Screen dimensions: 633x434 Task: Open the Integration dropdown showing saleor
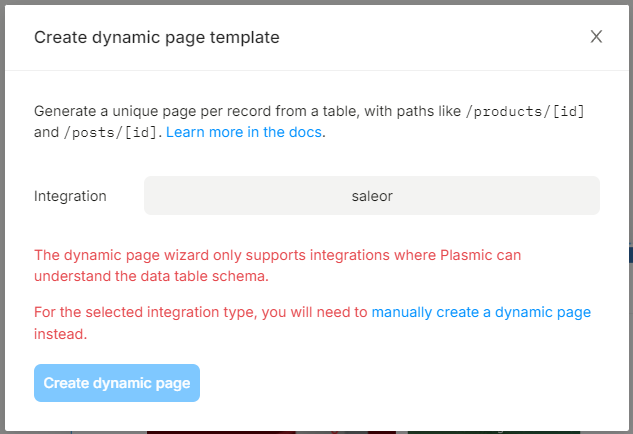(x=371, y=196)
